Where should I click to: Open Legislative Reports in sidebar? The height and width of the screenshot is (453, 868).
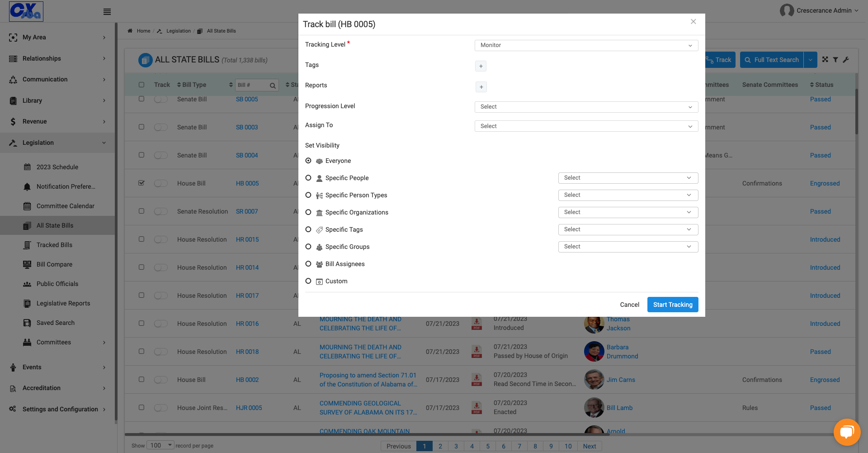tap(63, 303)
